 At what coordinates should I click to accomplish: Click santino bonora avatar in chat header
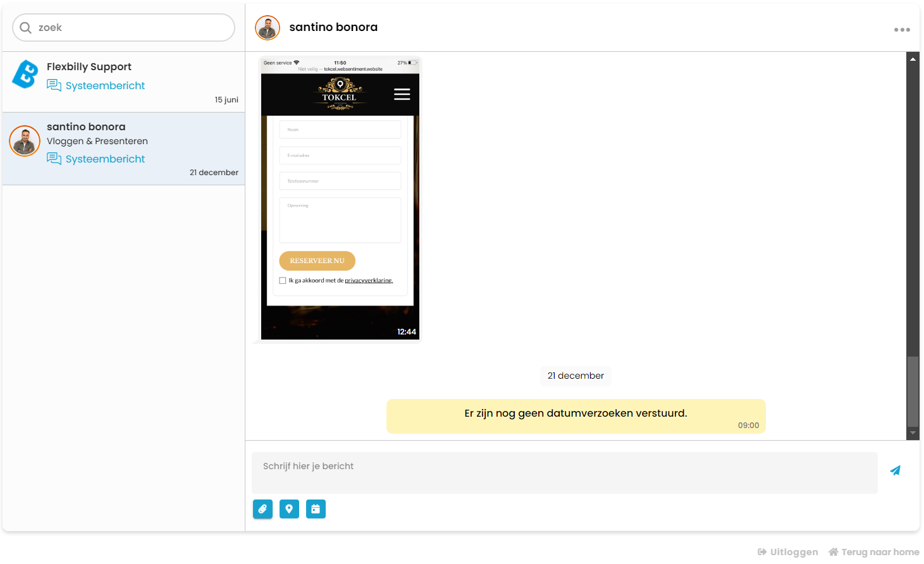click(268, 28)
